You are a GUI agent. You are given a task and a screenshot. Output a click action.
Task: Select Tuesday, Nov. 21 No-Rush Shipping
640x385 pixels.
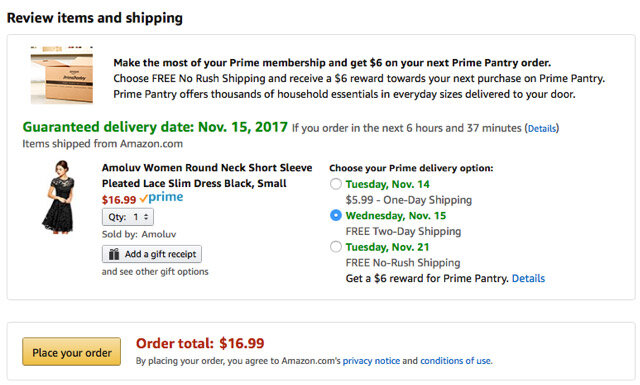click(x=336, y=247)
